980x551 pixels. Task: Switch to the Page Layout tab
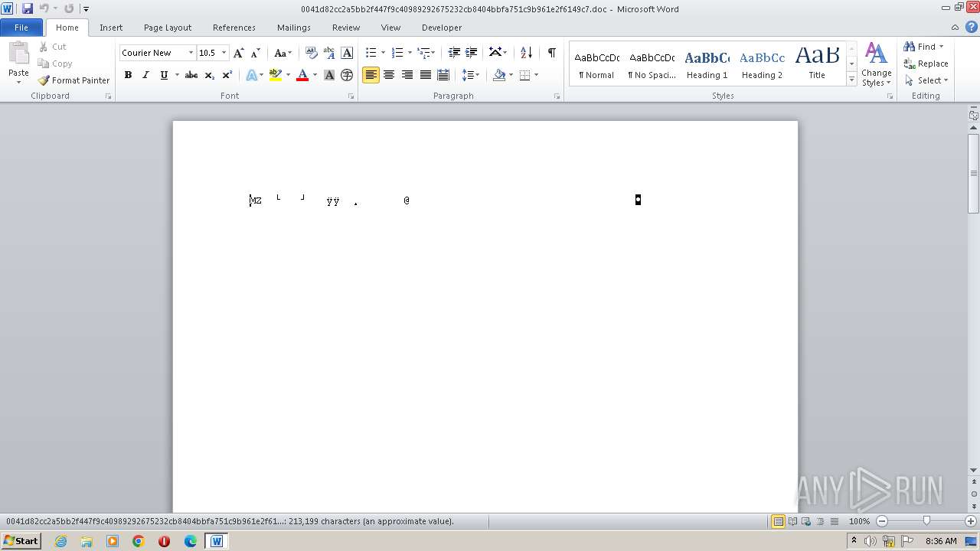168,28
